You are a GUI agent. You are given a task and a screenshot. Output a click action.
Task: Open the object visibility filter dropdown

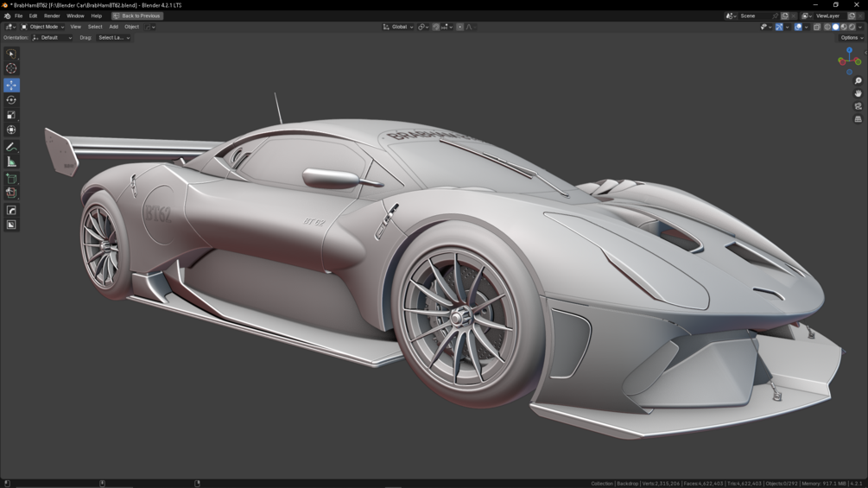pos(765,27)
